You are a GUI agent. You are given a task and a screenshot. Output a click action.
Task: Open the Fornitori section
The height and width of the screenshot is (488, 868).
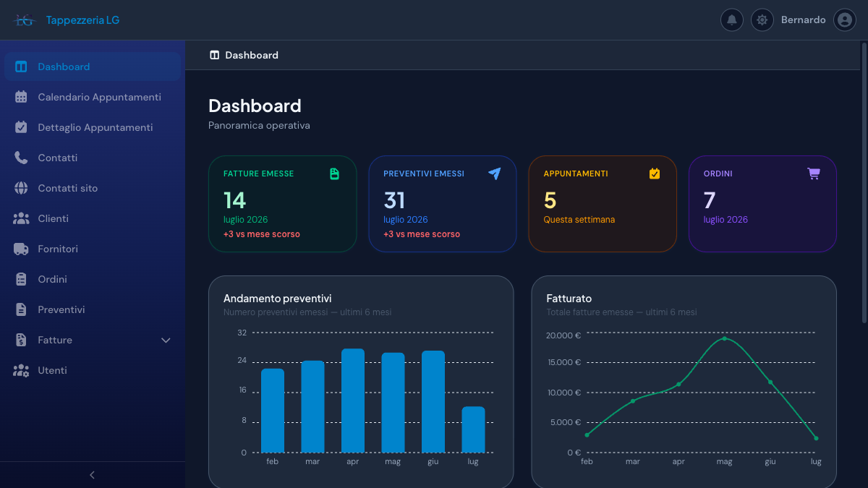click(x=93, y=249)
